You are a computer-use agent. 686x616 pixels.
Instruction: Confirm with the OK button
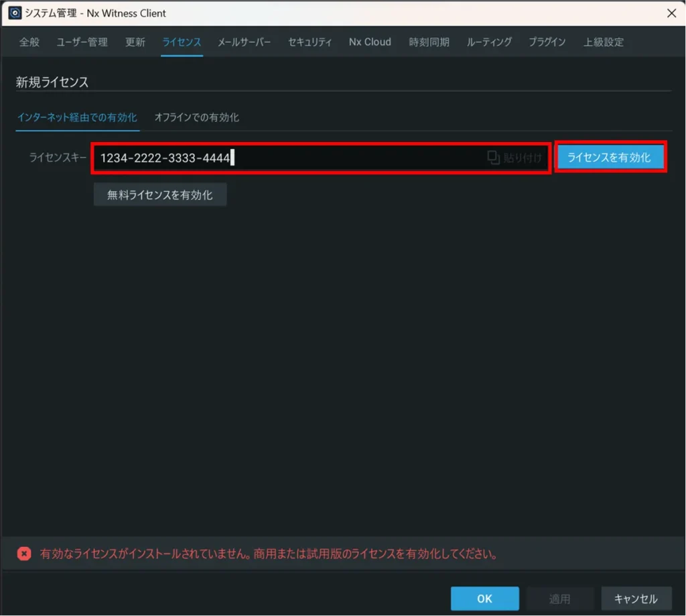pos(484,599)
